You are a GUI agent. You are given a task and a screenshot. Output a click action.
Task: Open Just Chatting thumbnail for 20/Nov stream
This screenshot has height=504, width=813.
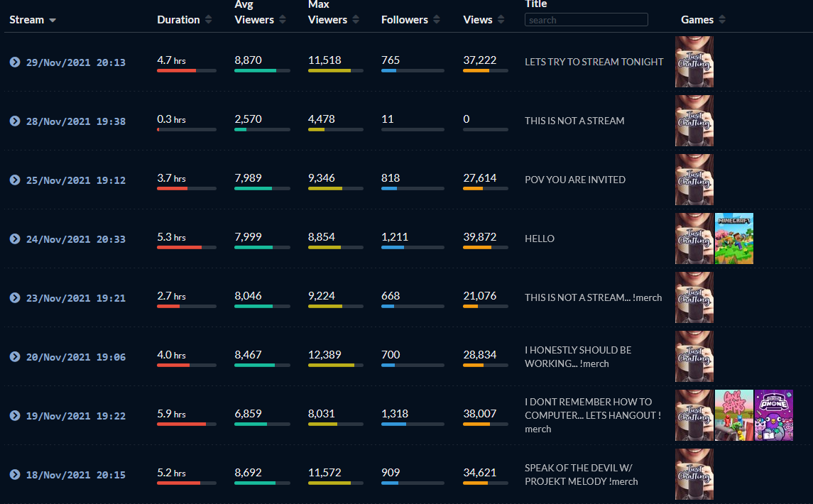(694, 356)
